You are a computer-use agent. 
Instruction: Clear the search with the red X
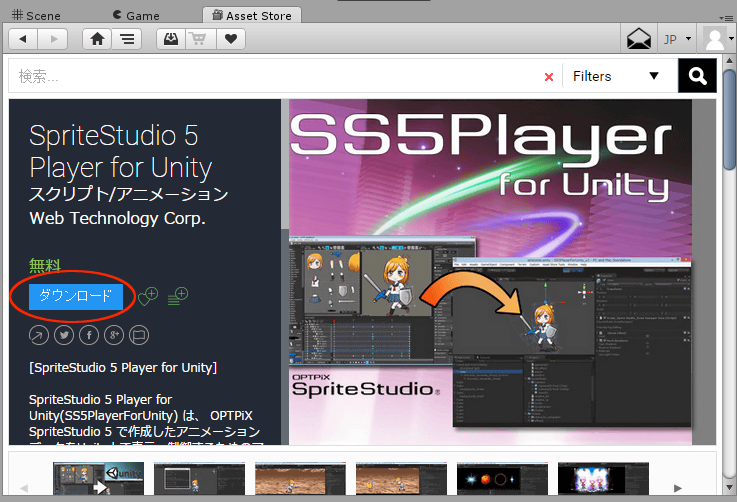tap(549, 77)
